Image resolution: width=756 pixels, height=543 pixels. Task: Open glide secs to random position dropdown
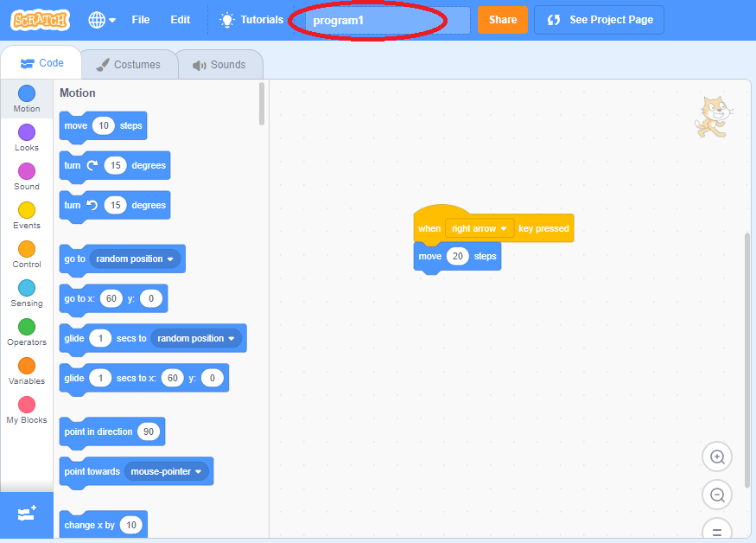click(x=196, y=338)
